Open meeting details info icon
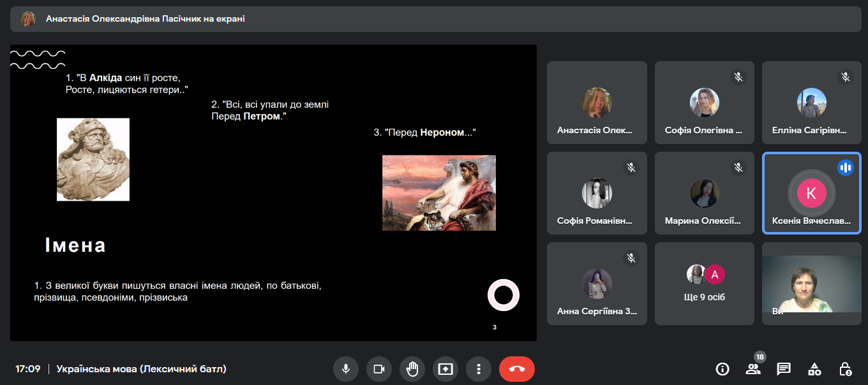The width and height of the screenshot is (868, 385). [722, 368]
